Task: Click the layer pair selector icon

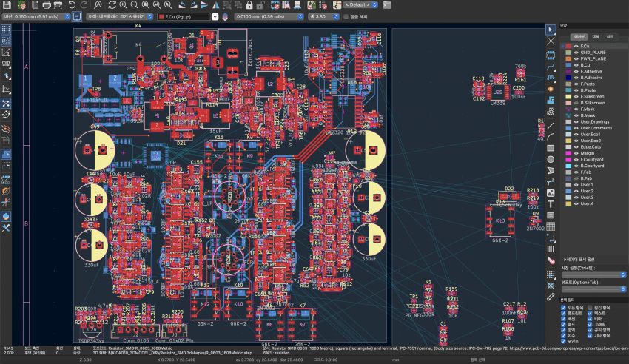Action: (225, 17)
